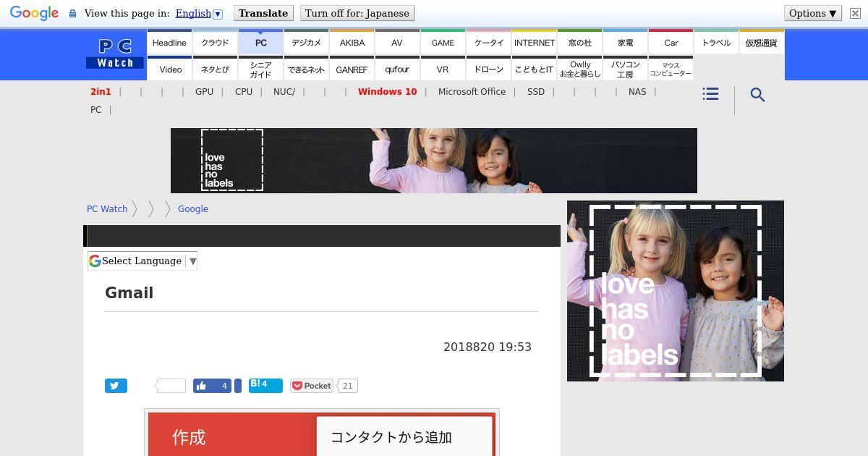Open the INTERNET tab
The height and width of the screenshot is (456, 868).
535,43
